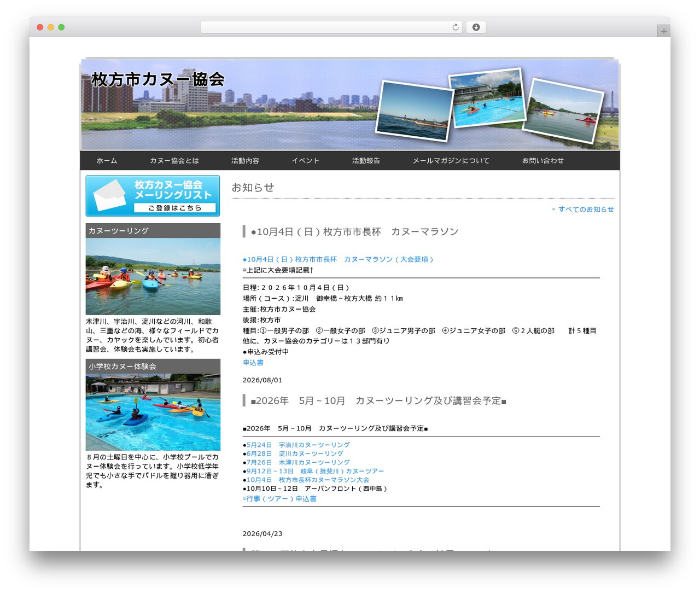This screenshot has height=593, width=700.
Task: Open the 10月4日 カヌーマラソン 大会要項 link
Action: [x=338, y=259]
